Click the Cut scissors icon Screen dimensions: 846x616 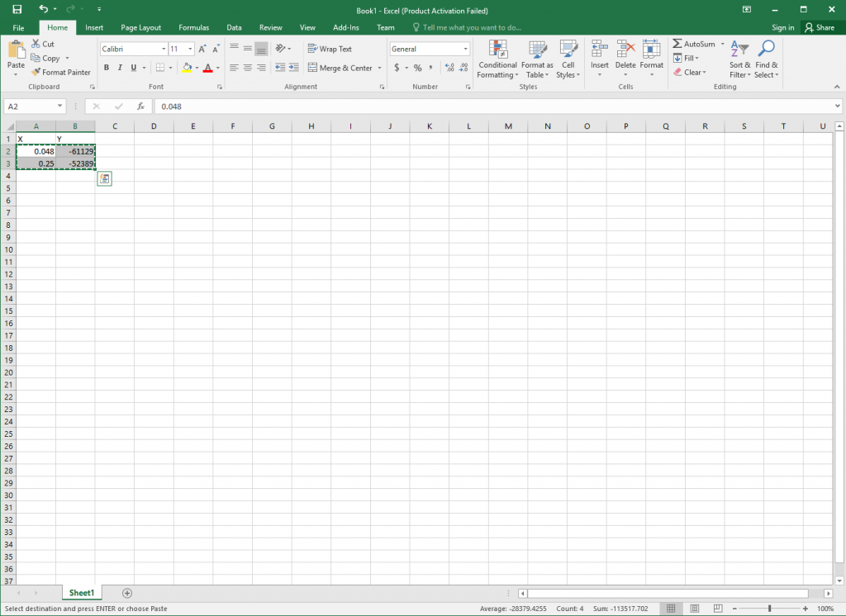(36, 44)
